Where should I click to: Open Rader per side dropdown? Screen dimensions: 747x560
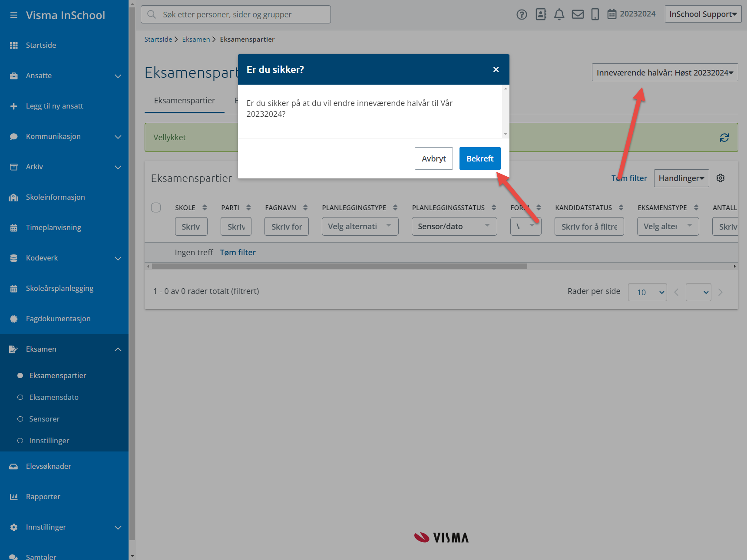coord(647,292)
